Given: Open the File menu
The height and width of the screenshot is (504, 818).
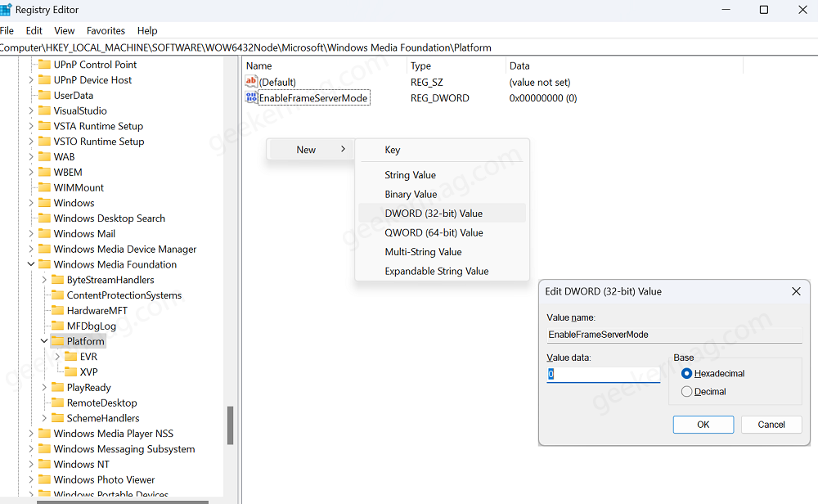Looking at the screenshot, I should (7, 30).
